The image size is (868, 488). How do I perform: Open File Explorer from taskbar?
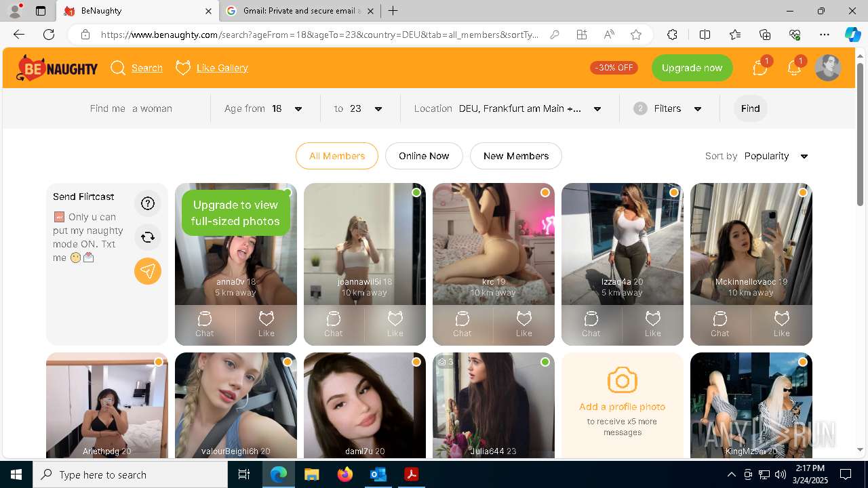point(312,474)
